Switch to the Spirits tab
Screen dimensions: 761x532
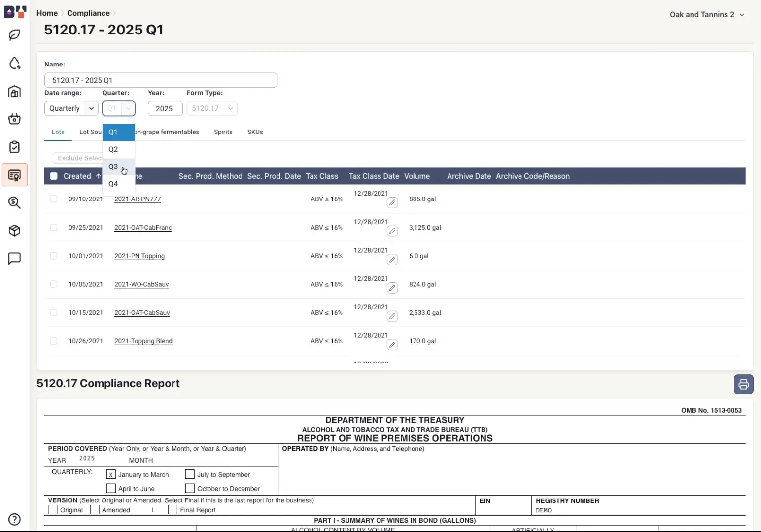(x=223, y=132)
